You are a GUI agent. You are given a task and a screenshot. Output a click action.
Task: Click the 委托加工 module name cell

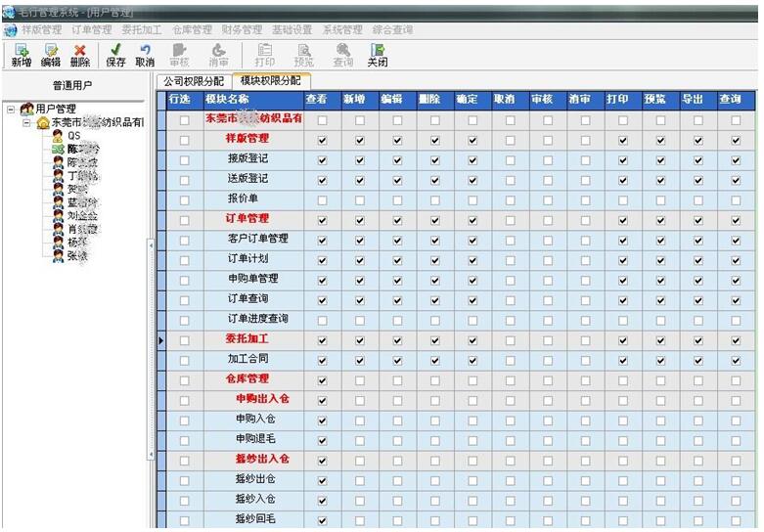pyautogui.click(x=253, y=339)
